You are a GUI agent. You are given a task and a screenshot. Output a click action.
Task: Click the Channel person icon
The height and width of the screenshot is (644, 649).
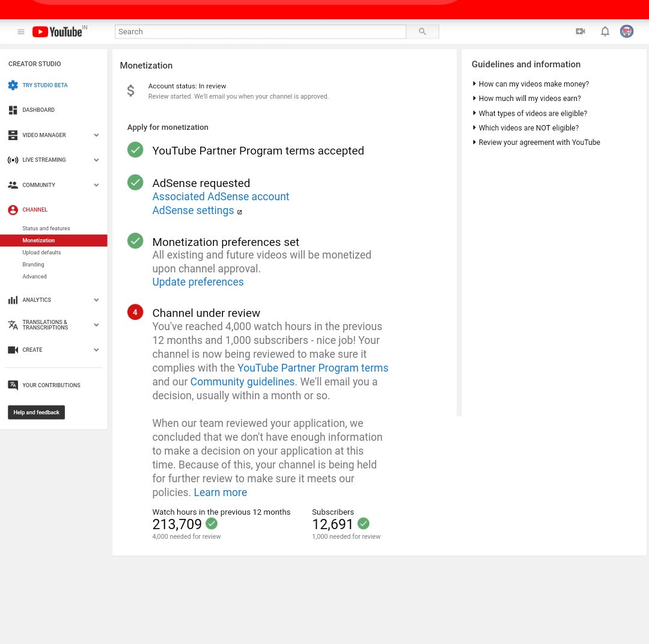(13, 210)
